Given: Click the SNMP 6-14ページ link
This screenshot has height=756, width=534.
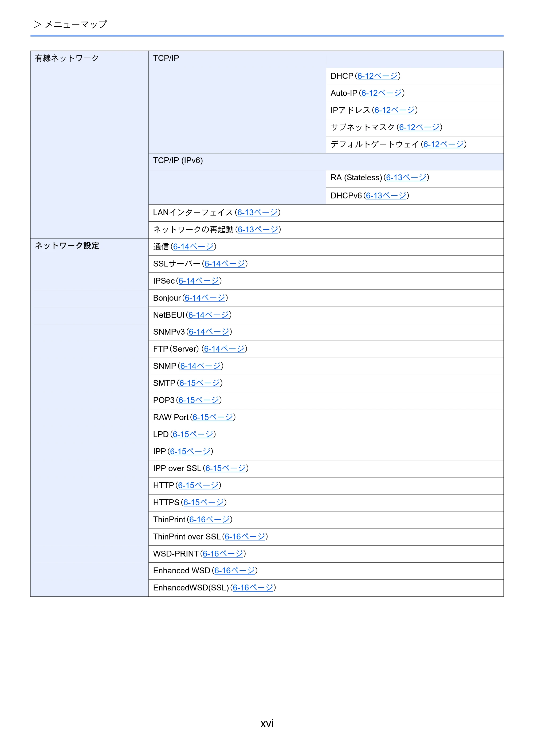Looking at the screenshot, I should (201, 366).
